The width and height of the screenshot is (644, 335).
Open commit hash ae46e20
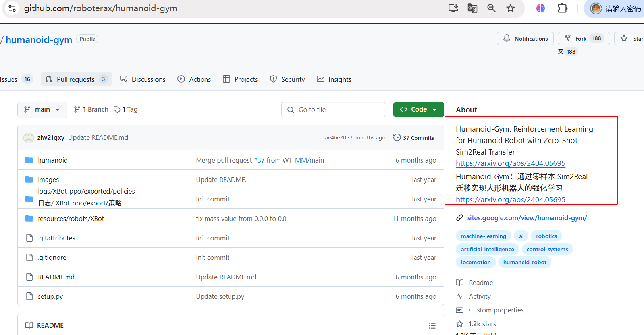click(x=335, y=137)
